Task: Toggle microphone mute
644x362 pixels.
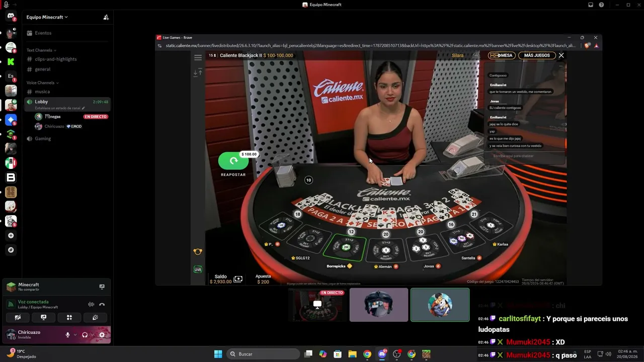Action: (x=67, y=335)
